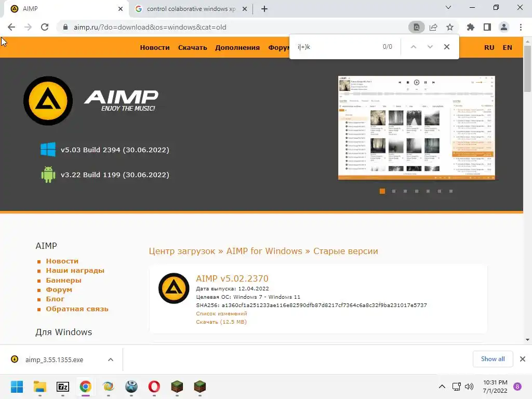The image size is (532, 399).
Task: Open the Chrome profile avatar
Action: point(504,27)
